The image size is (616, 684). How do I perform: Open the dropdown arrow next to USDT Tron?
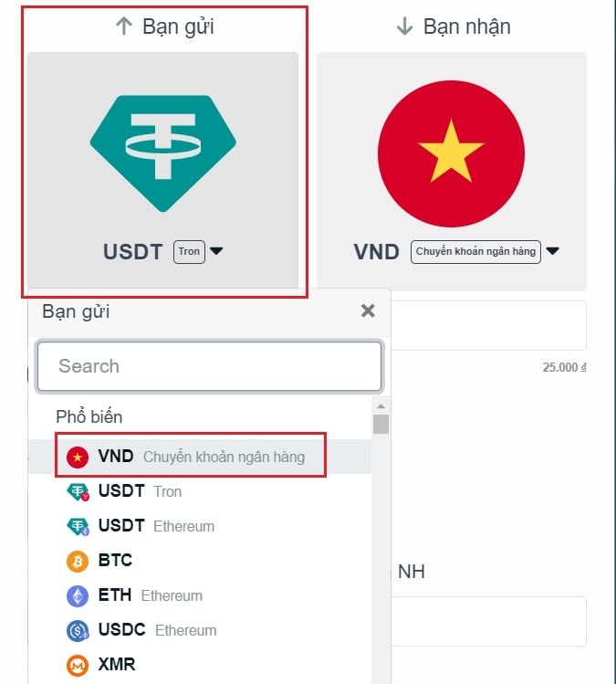coord(216,251)
